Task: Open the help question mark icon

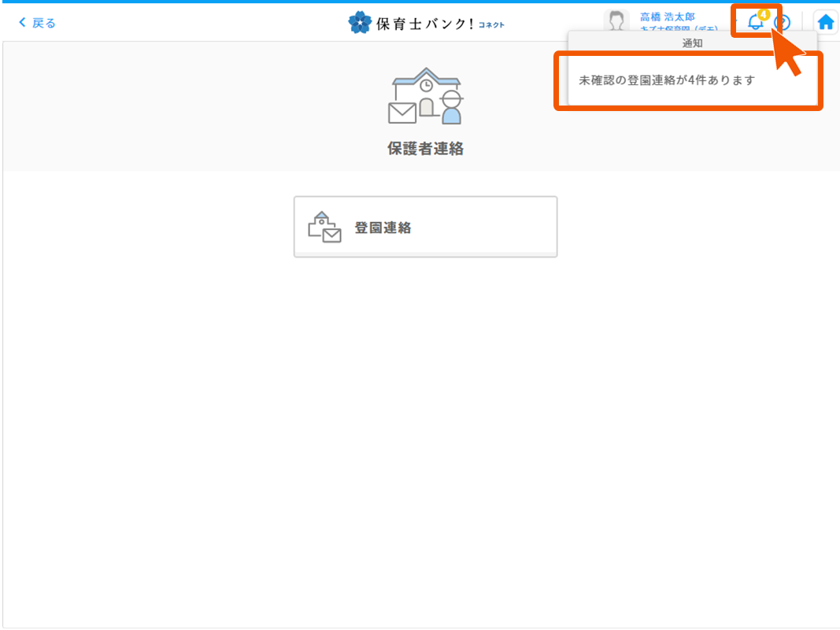Action: click(782, 23)
